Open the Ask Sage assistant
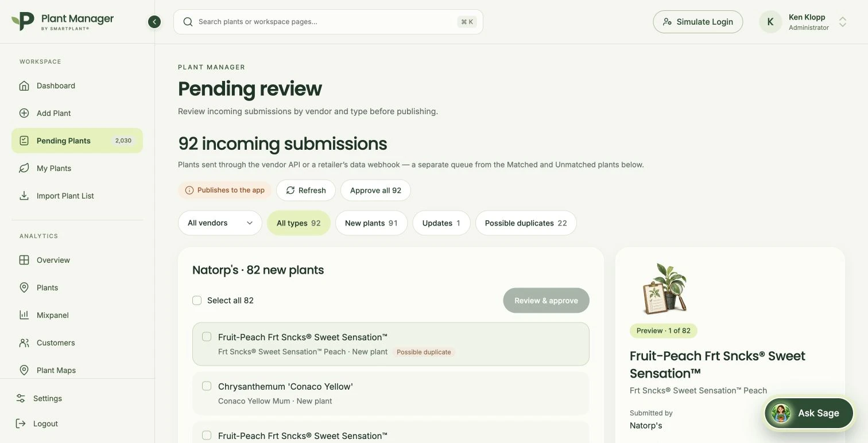Viewport: 868px width, 443px height. click(x=809, y=413)
